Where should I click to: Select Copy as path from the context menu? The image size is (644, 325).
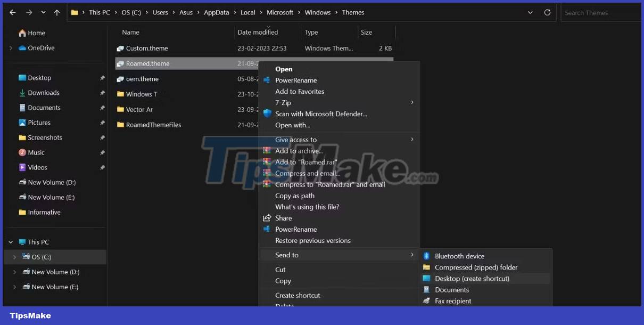(x=295, y=196)
